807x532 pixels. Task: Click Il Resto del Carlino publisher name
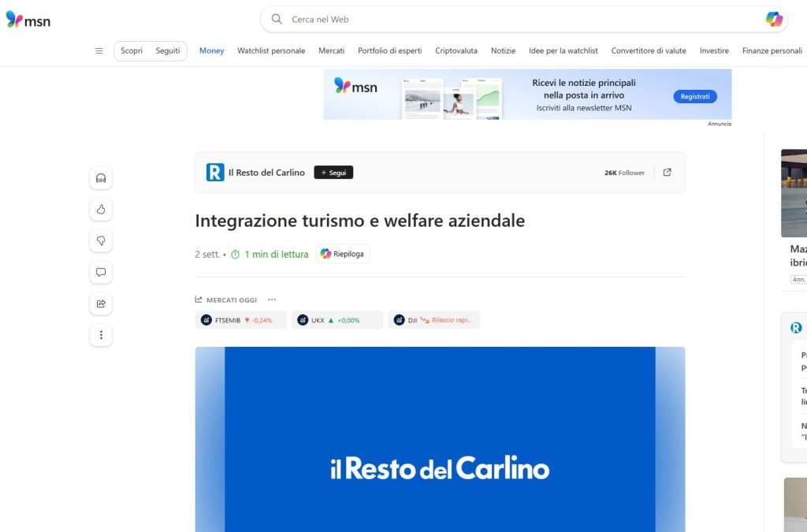point(266,173)
